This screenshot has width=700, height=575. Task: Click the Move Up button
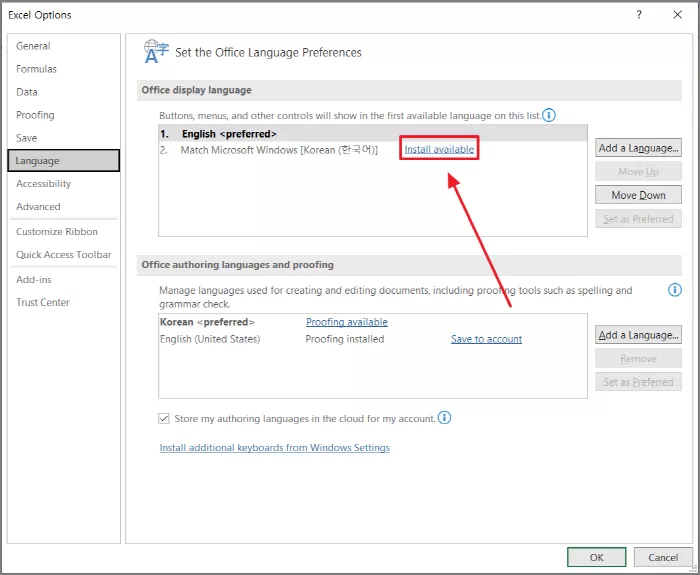pos(638,171)
